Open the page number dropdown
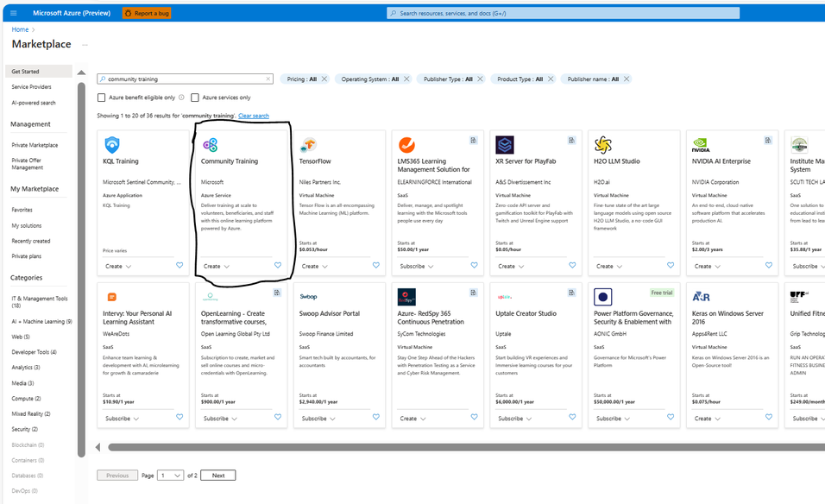The image size is (825, 504). tap(171, 475)
